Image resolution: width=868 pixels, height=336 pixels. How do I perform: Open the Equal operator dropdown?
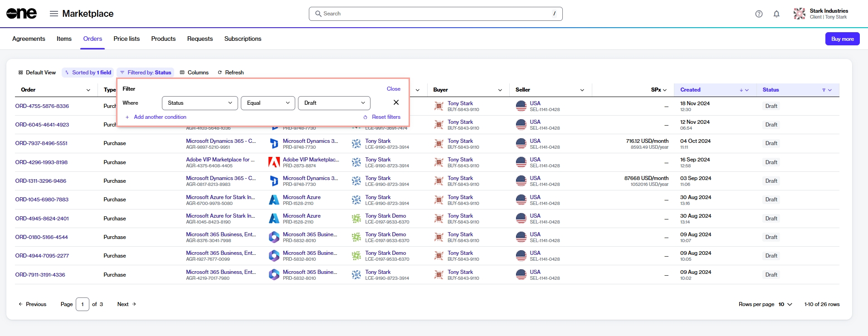pyautogui.click(x=268, y=103)
